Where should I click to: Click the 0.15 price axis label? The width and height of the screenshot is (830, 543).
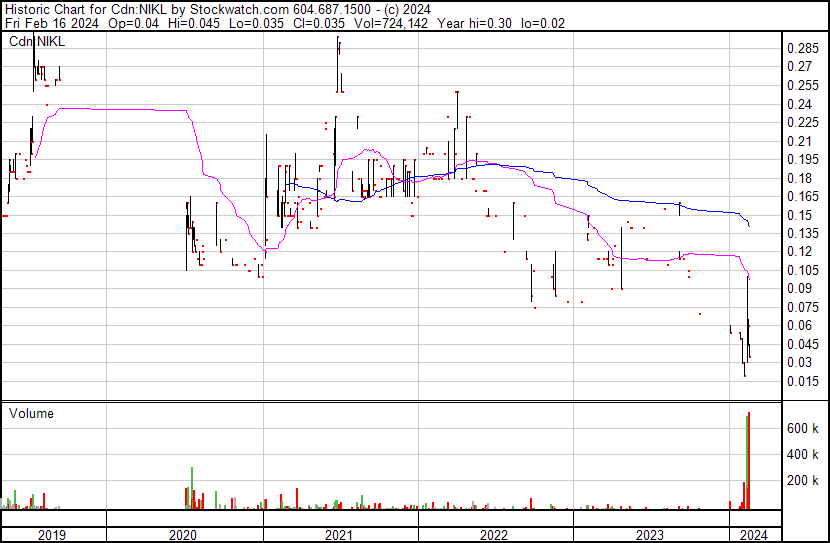point(799,215)
